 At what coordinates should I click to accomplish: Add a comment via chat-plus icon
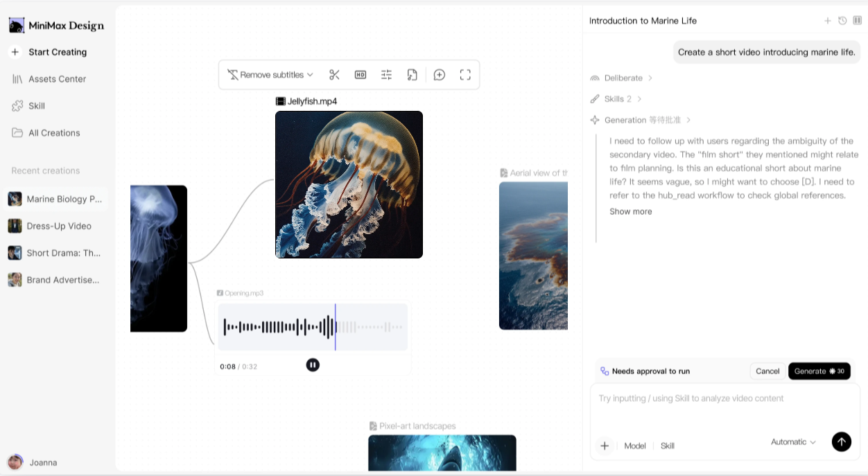440,75
